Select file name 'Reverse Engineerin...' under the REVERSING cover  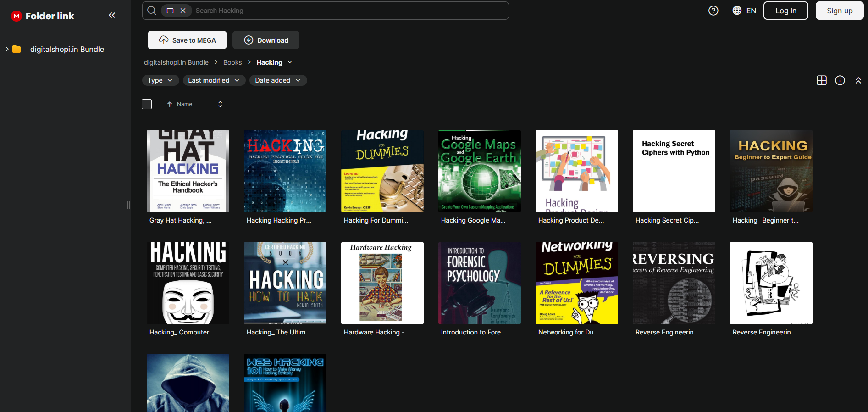667,332
